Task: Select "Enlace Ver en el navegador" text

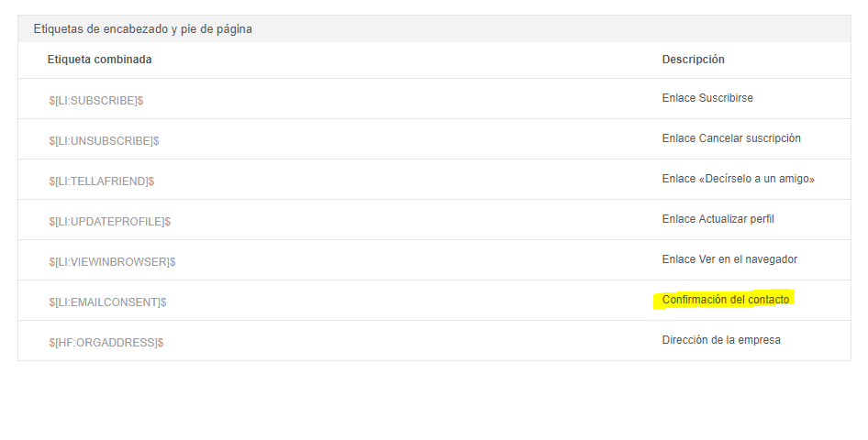Action: pyautogui.click(x=729, y=259)
